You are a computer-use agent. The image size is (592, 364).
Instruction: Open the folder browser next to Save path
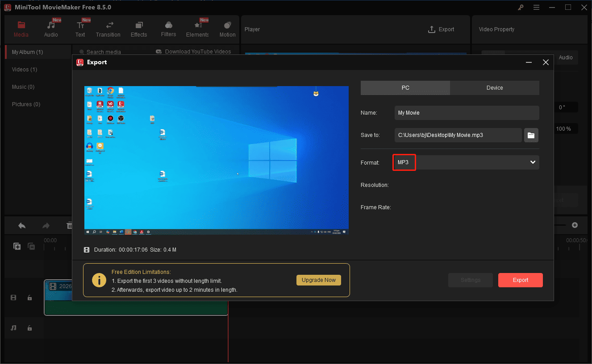531,135
